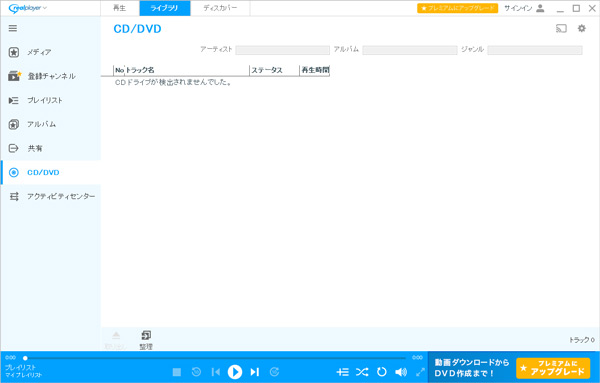Sort by ステータス column header

[x=274, y=70]
